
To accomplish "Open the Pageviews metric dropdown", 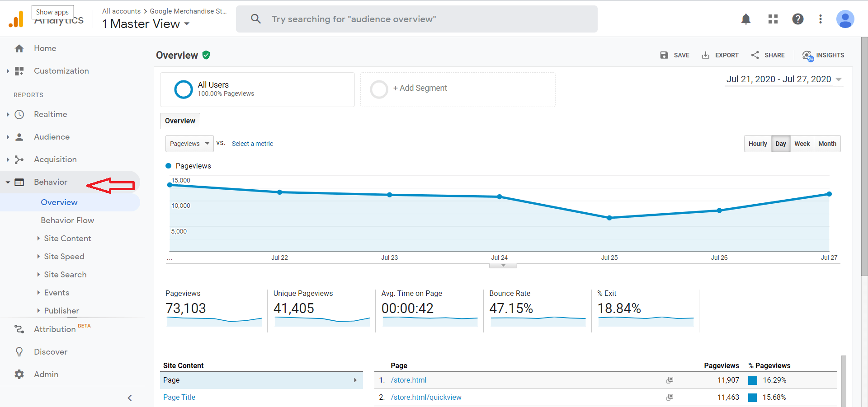I will 189,144.
